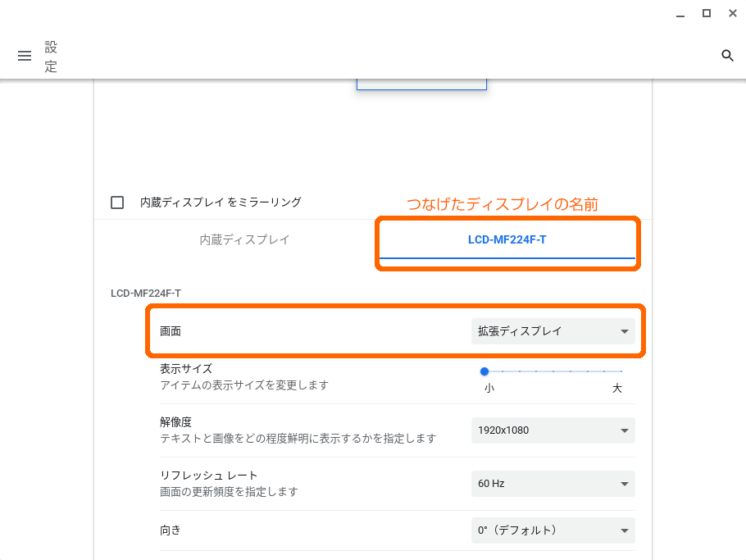The height and width of the screenshot is (560, 746).
Task: Click the 解像度 setting label
Action: coord(175,422)
